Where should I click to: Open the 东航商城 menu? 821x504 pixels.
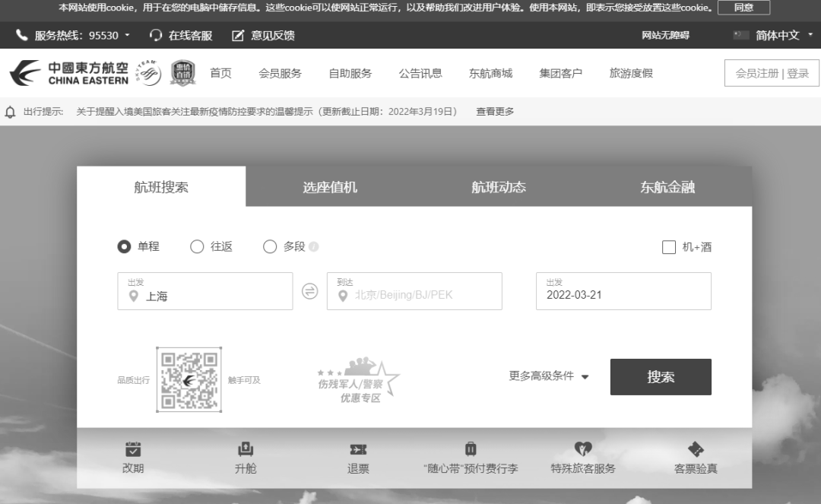click(490, 73)
